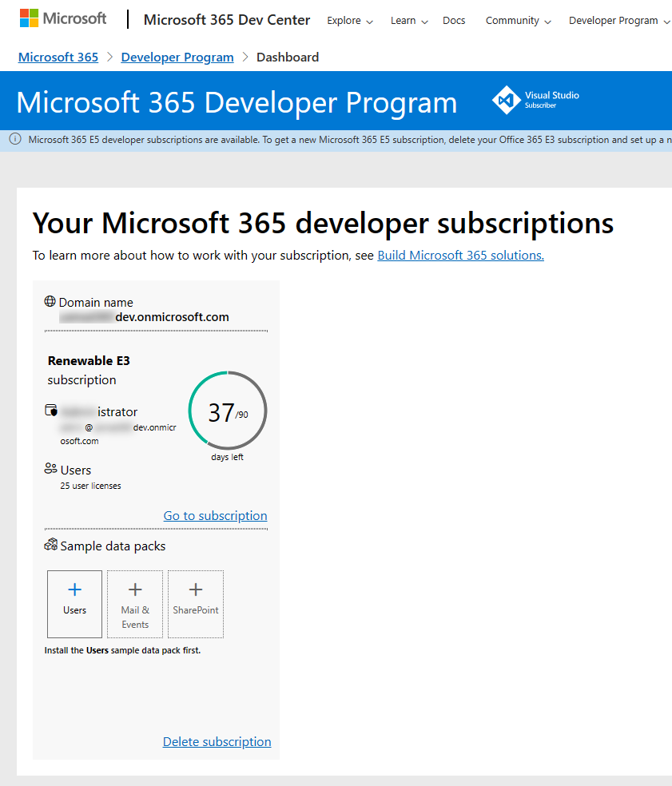This screenshot has width=672, height=786.
Task: Open the Docs page from navigation
Action: [x=454, y=20]
